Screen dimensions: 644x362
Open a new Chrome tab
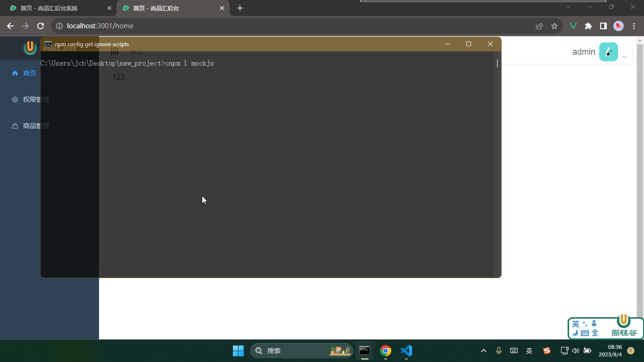(240, 8)
